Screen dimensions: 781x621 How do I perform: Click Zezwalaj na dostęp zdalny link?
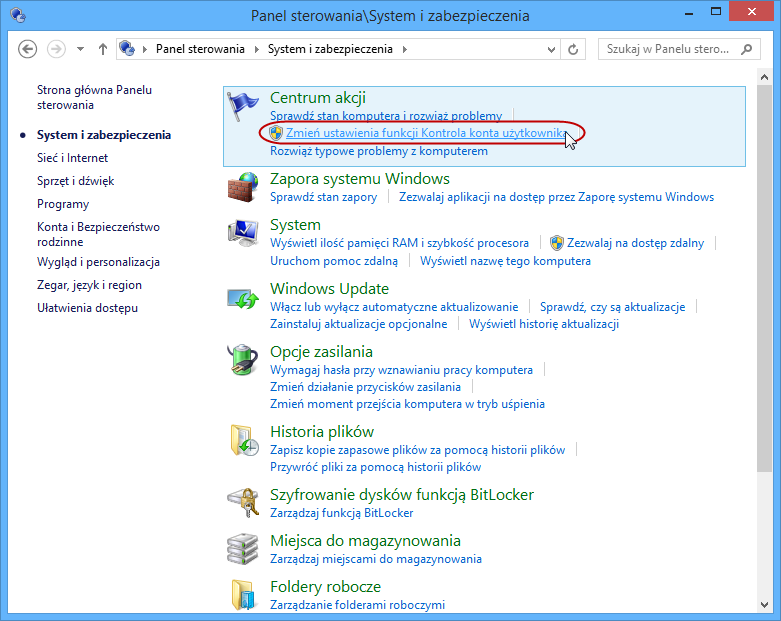[x=636, y=243]
